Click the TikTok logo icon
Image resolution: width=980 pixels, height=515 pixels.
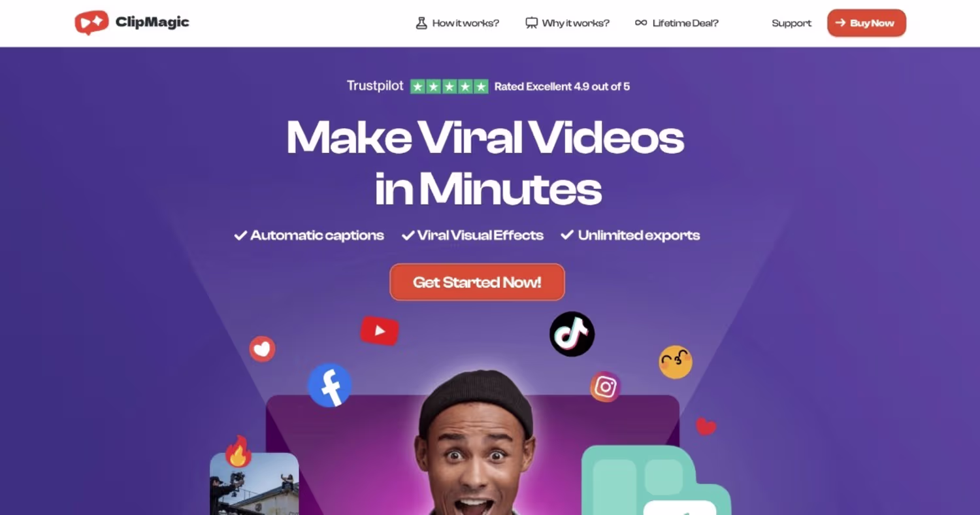pos(572,334)
